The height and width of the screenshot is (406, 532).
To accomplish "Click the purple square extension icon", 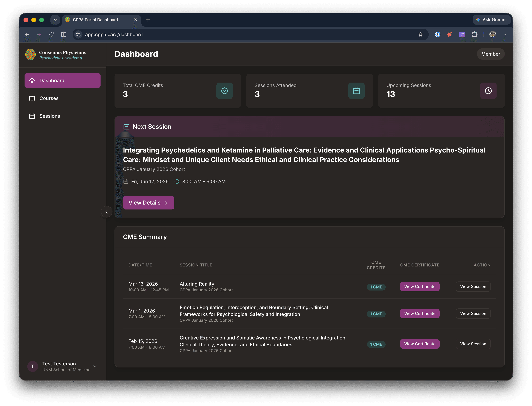I will pos(462,35).
